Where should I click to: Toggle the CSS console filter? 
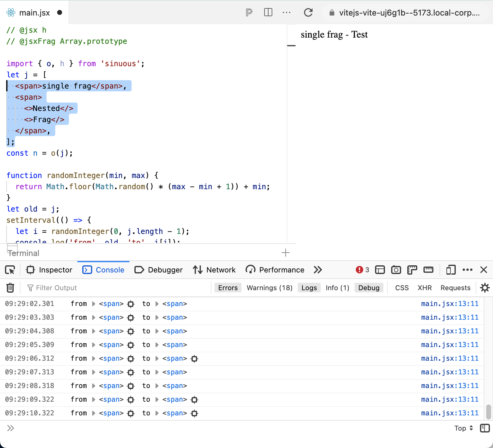(402, 288)
